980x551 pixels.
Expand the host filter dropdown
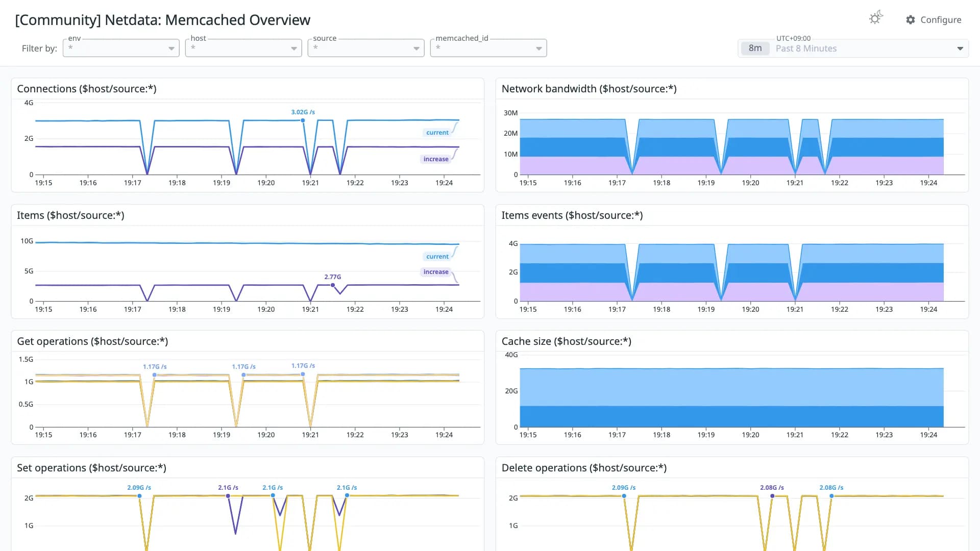click(243, 48)
